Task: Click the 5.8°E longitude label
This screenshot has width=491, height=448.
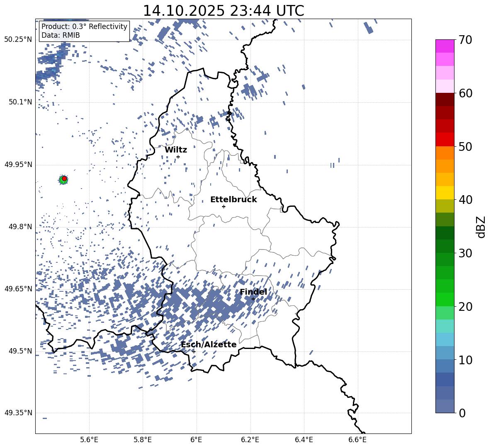Action: click(143, 440)
